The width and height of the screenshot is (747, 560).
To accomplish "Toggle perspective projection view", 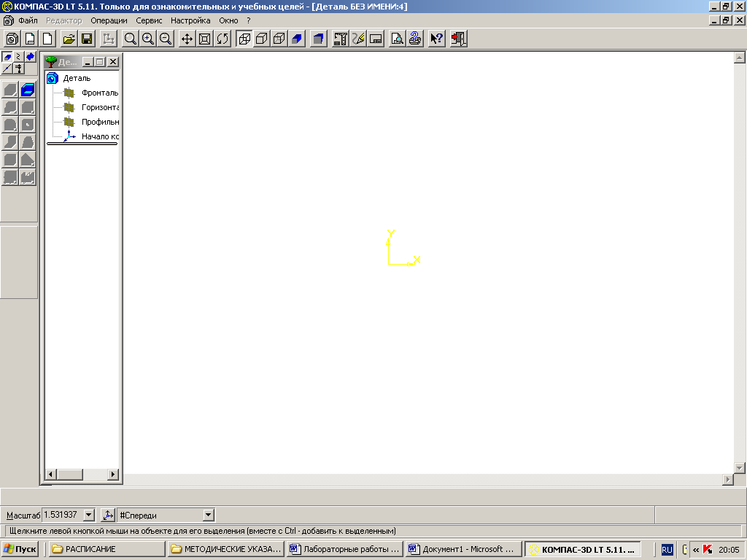I will (318, 39).
